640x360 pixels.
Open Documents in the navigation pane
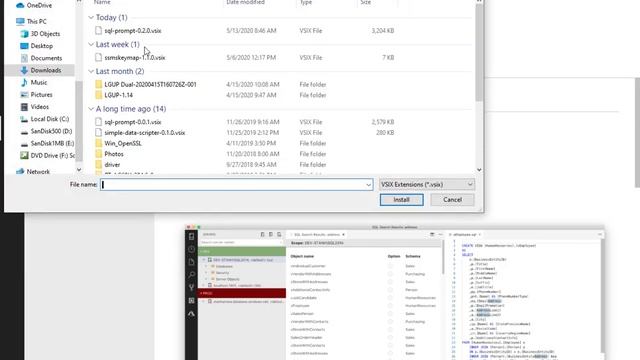pos(46,58)
